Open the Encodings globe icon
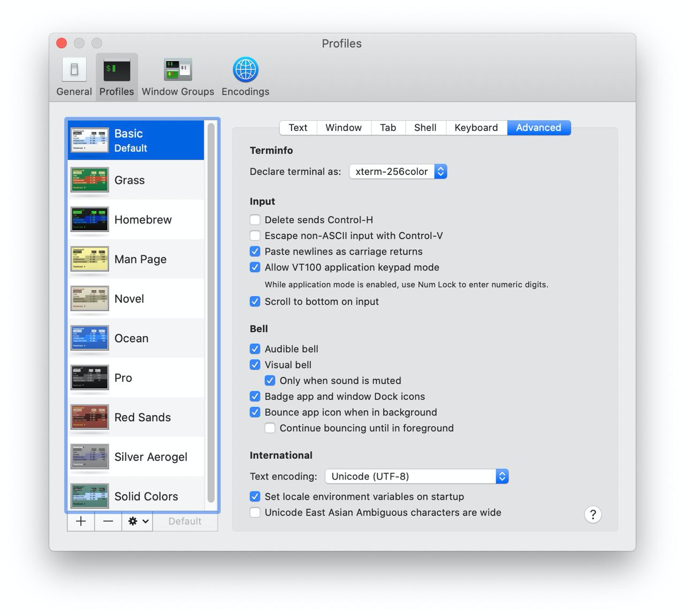This screenshot has height=616, width=685. coord(246,70)
